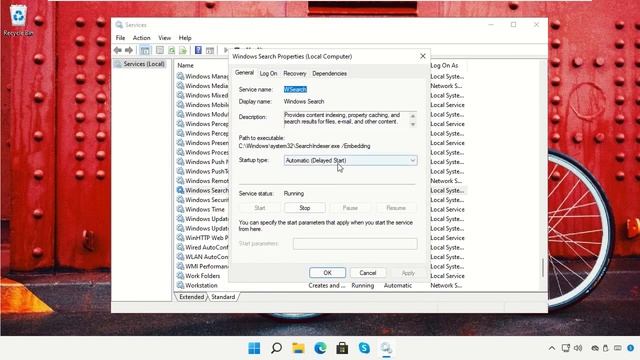Image resolution: width=640 pixels, height=360 pixels.
Task: Click the Services icon in the window title bar
Action: pyautogui.click(x=119, y=25)
